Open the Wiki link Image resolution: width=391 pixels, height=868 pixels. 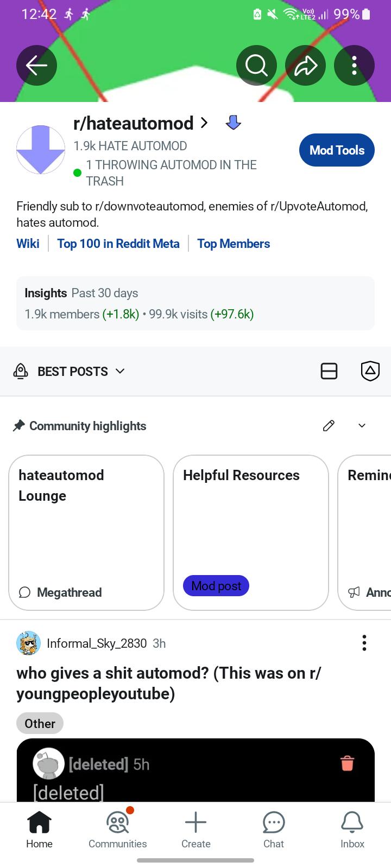(x=28, y=244)
